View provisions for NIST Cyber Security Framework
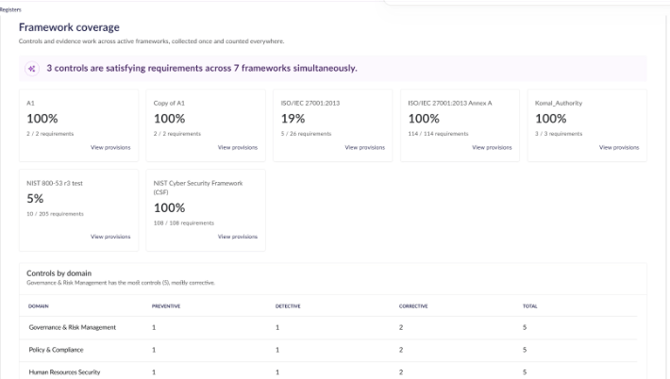 (238, 237)
